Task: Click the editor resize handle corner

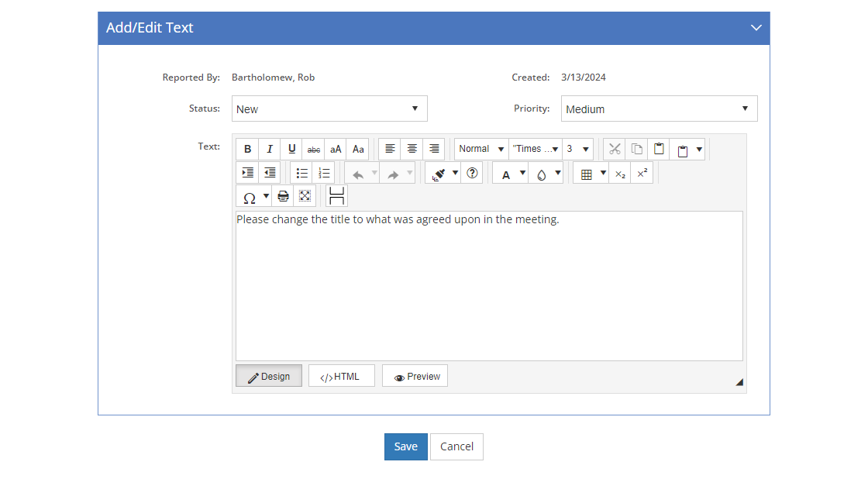Action: click(739, 382)
